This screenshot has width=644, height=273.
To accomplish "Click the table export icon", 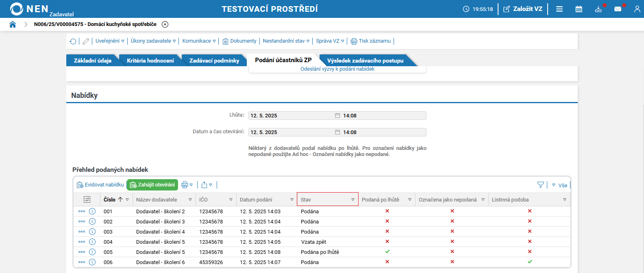I will point(205,185).
